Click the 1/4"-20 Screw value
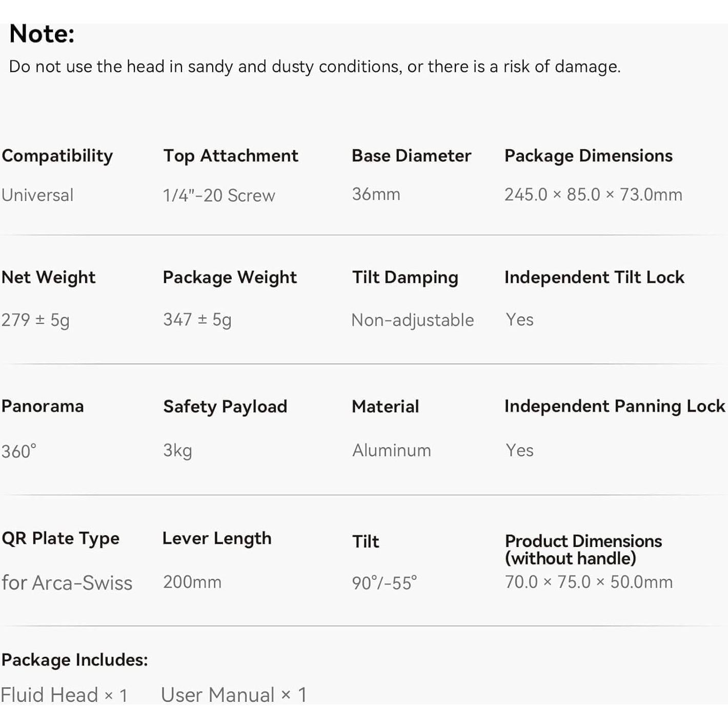Screen dimensions: 728x728 219,195
